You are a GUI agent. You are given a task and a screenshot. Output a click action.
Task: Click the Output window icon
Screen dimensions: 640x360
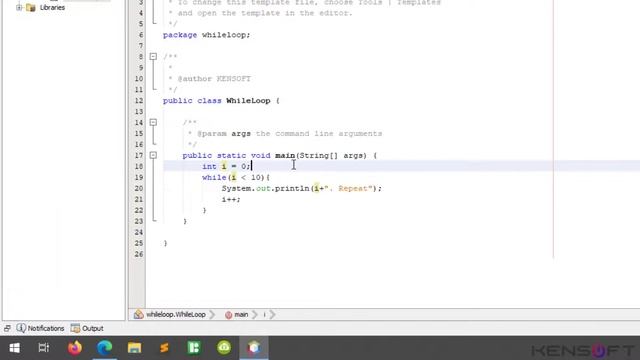pos(76,328)
